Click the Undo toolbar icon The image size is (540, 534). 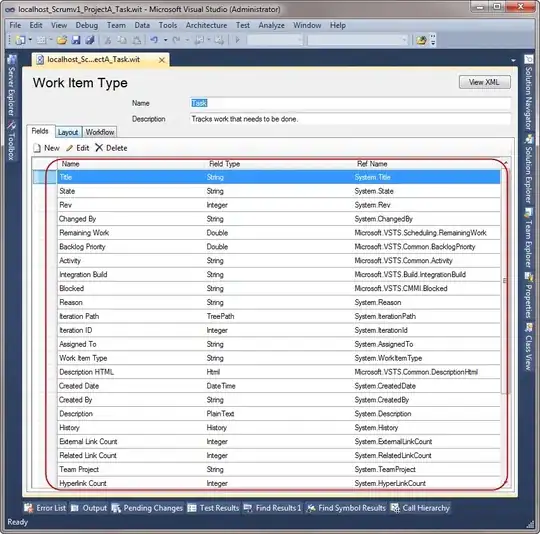point(154,40)
